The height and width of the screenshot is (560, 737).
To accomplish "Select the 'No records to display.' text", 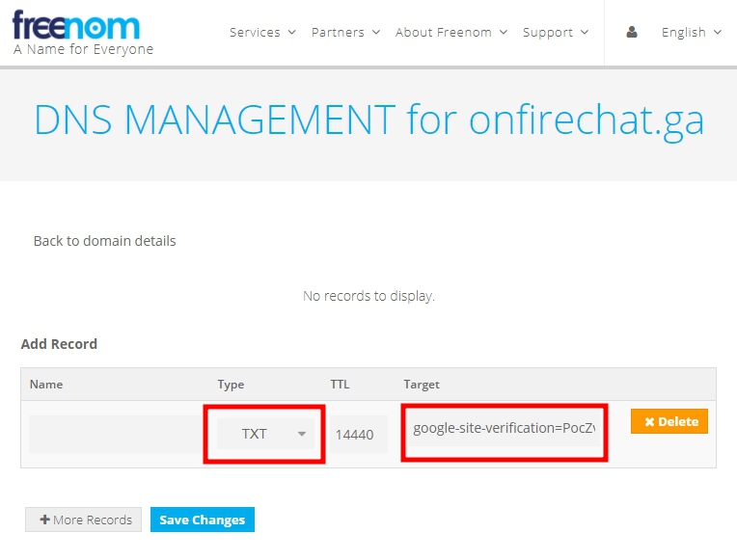I will [368, 296].
